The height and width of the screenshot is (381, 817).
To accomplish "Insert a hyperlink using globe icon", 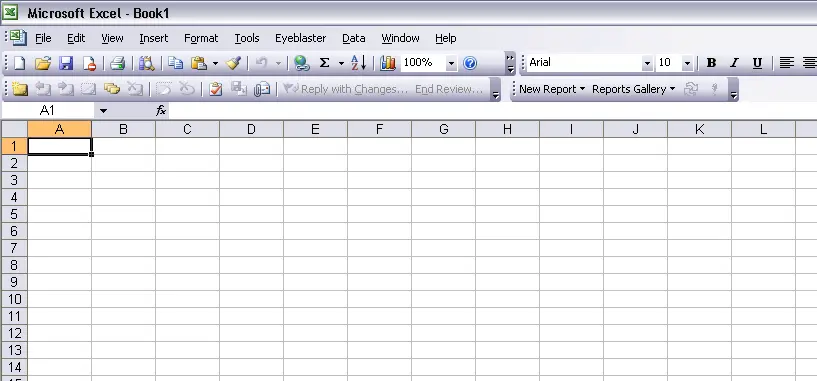I will pyautogui.click(x=302, y=63).
